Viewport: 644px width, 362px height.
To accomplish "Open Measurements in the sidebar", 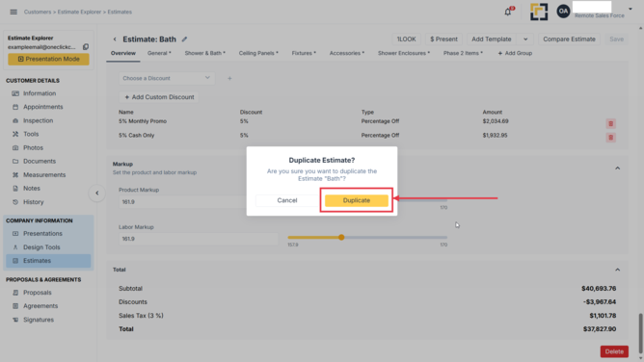I will point(44,174).
